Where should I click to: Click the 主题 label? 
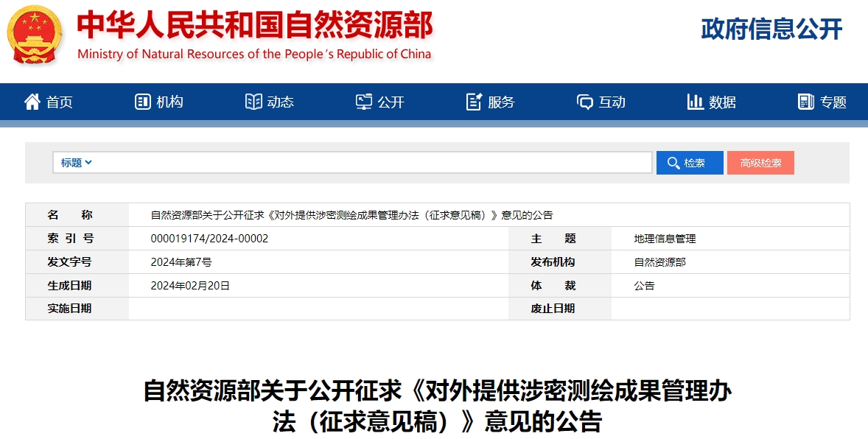pyautogui.click(x=553, y=239)
